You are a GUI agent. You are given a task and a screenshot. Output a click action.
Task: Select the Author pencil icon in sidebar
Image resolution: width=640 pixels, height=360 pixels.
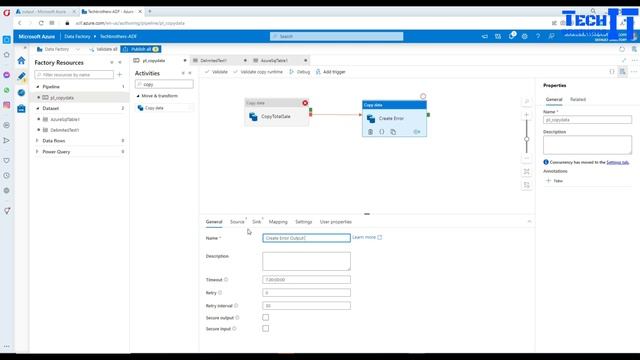click(21, 76)
